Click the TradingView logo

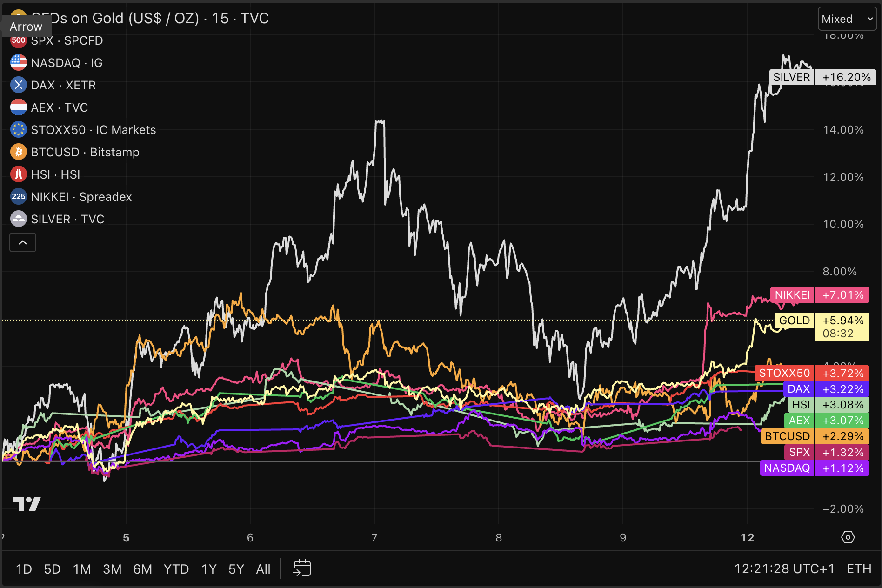click(27, 503)
